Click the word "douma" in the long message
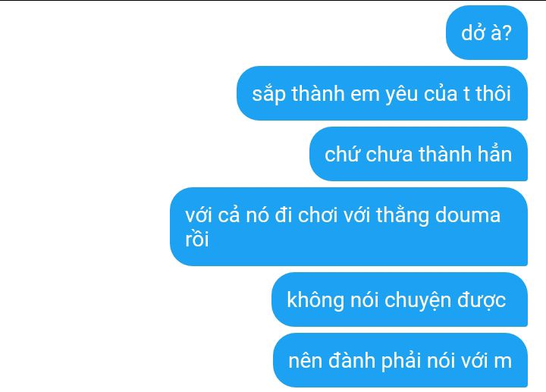 [x=468, y=215]
